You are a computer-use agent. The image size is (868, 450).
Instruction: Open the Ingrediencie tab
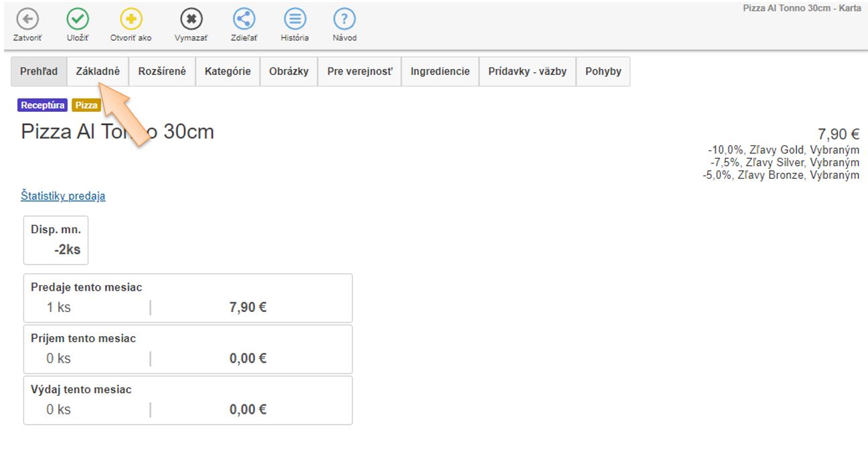coord(440,72)
